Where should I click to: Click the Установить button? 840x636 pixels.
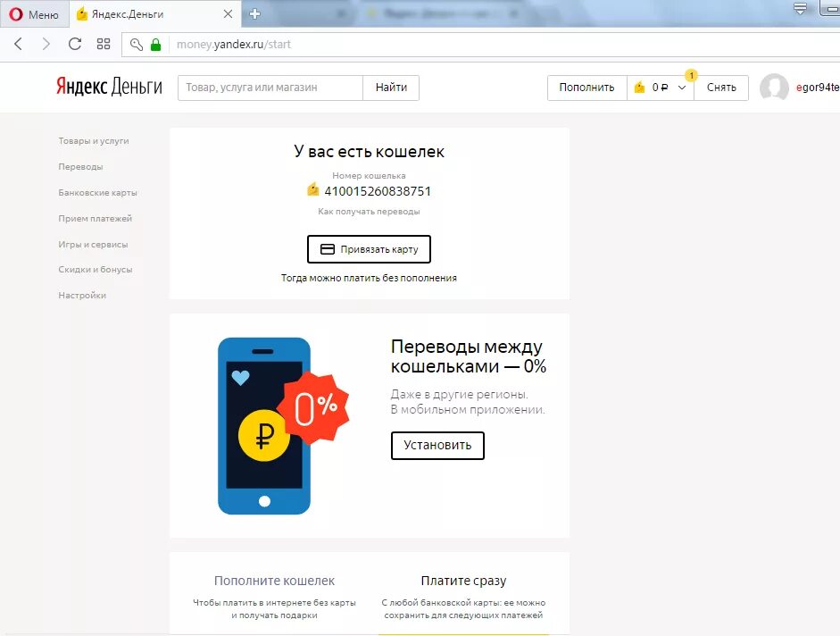tap(437, 445)
